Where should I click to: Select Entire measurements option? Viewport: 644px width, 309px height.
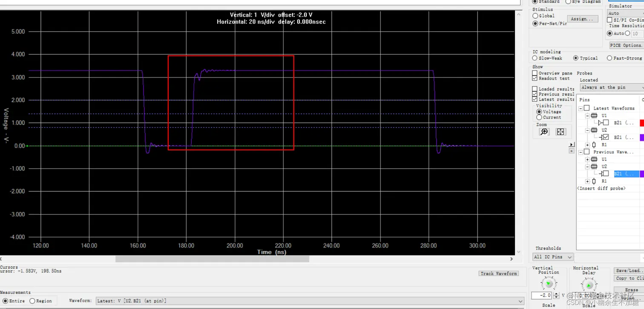(x=6, y=301)
